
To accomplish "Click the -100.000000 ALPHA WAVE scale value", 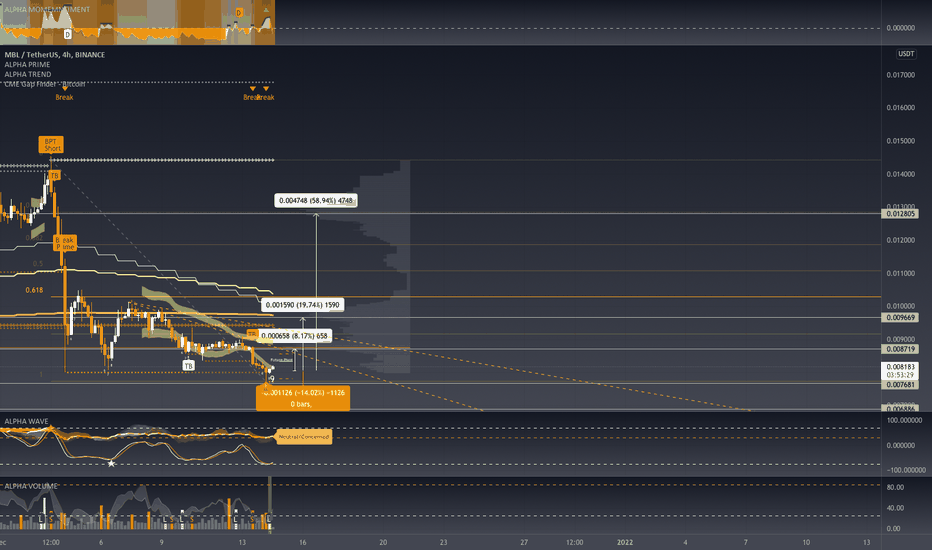I will point(906,470).
